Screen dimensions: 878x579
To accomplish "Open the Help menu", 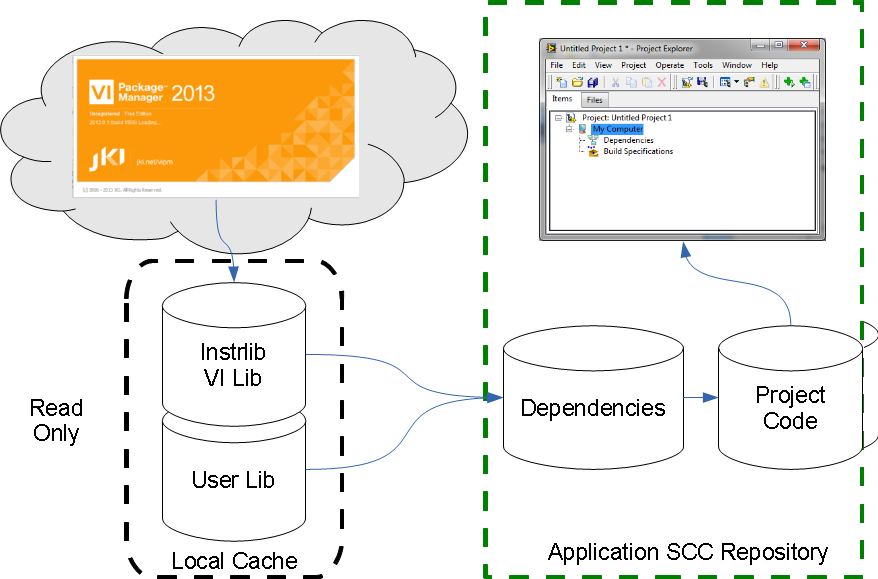I will 769,65.
